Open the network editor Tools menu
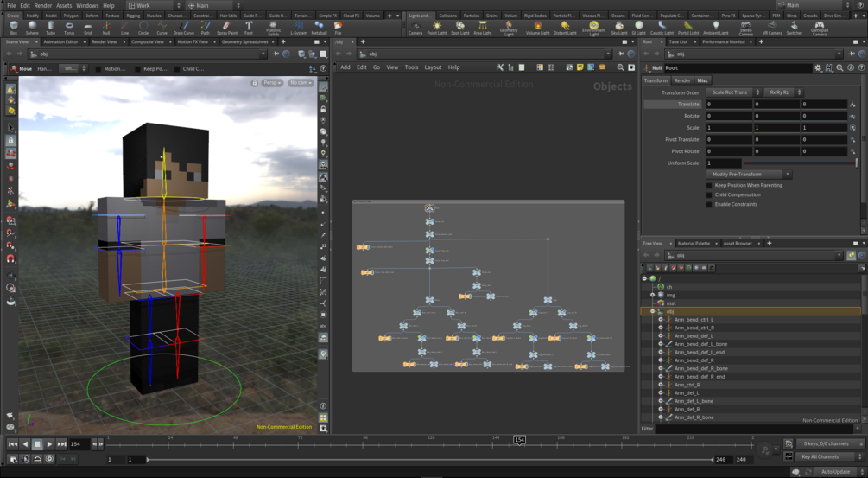This screenshot has width=868, height=478. coord(411,67)
